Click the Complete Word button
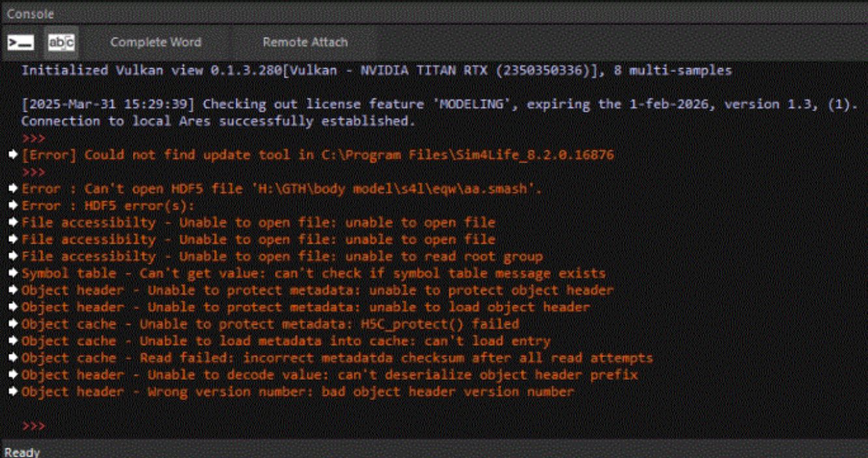 [156, 42]
